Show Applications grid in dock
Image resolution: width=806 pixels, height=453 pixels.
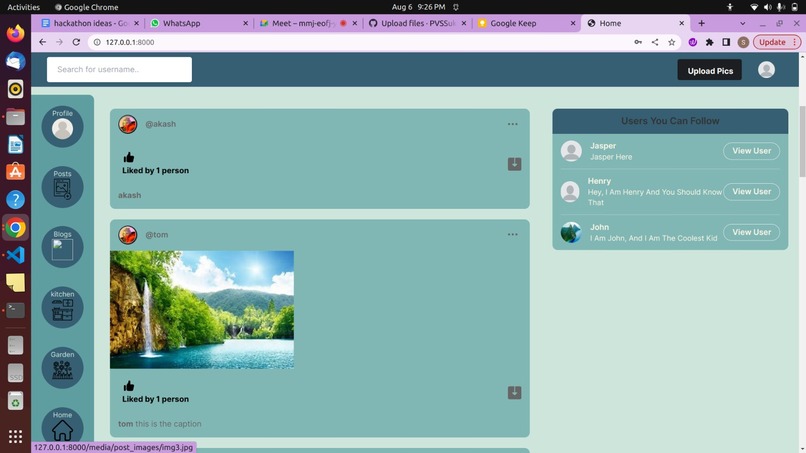(x=15, y=437)
